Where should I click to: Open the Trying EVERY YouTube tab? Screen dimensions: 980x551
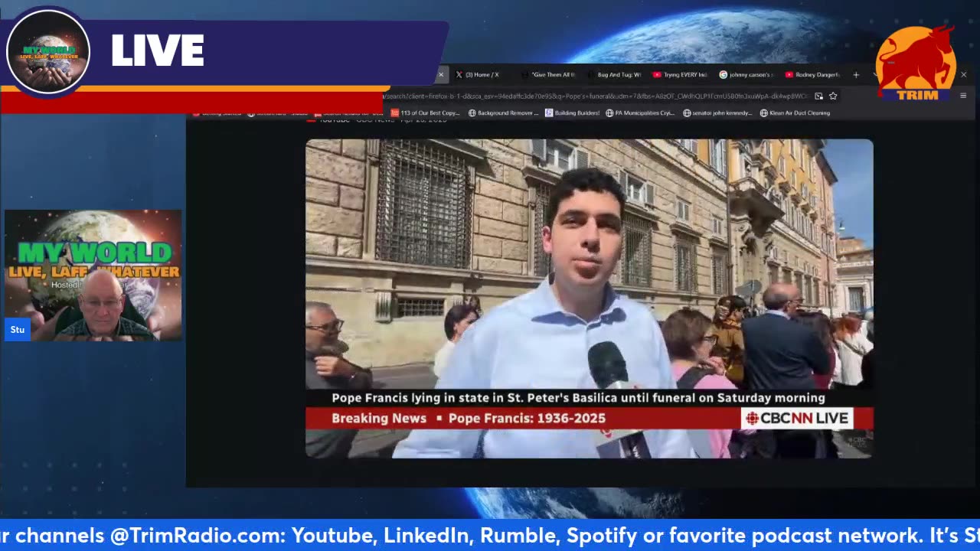(x=680, y=75)
